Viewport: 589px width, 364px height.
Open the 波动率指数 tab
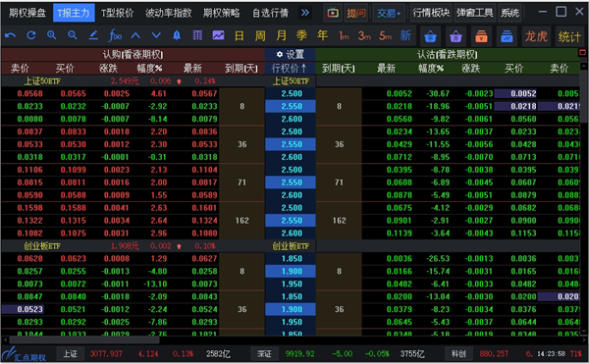tap(168, 13)
